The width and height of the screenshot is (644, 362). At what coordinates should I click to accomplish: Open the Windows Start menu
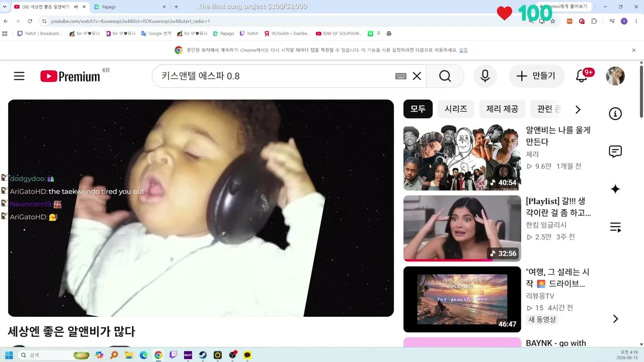(x=9, y=355)
